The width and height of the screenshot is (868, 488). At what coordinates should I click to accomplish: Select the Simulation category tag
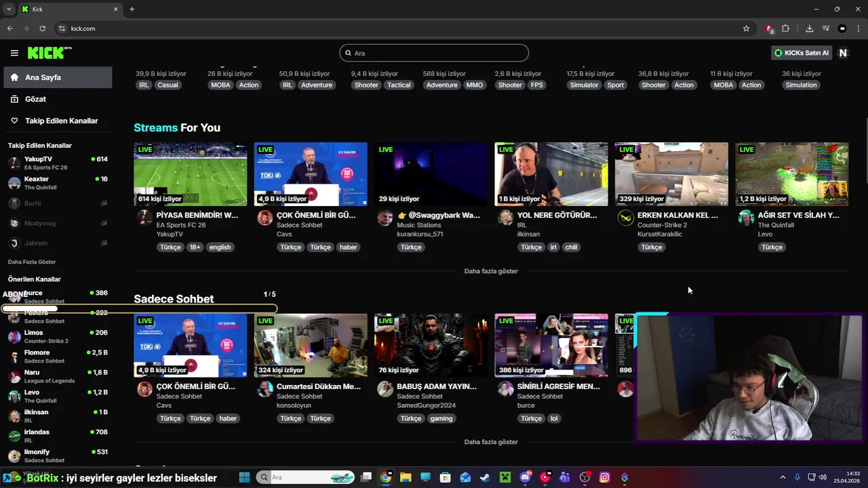pyautogui.click(x=801, y=85)
